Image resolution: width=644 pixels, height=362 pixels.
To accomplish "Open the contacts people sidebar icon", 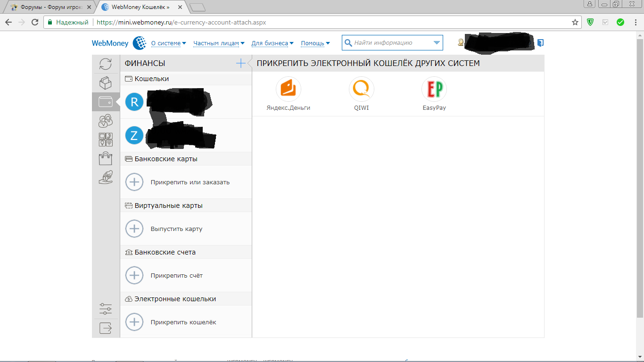I will click(106, 121).
